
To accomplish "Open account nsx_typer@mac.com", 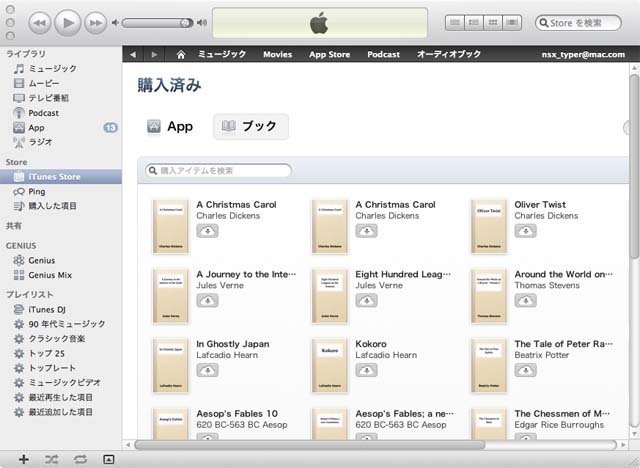I will point(583,54).
